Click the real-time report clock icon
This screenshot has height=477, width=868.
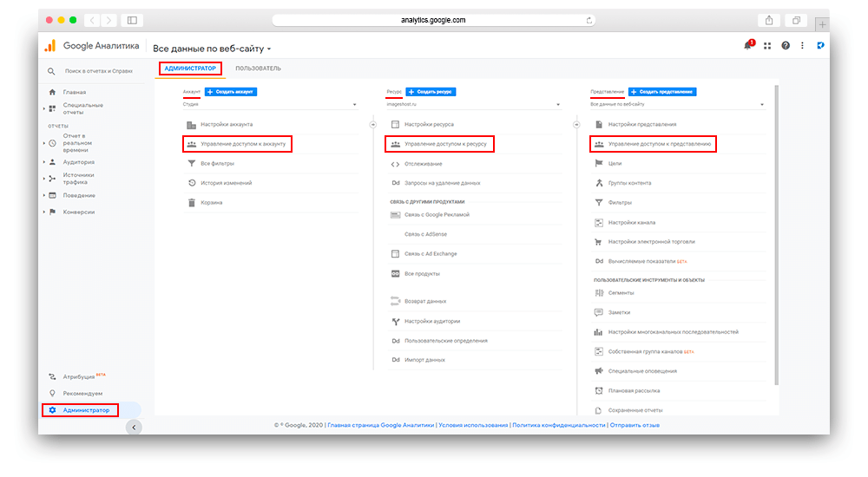pyautogui.click(x=52, y=143)
